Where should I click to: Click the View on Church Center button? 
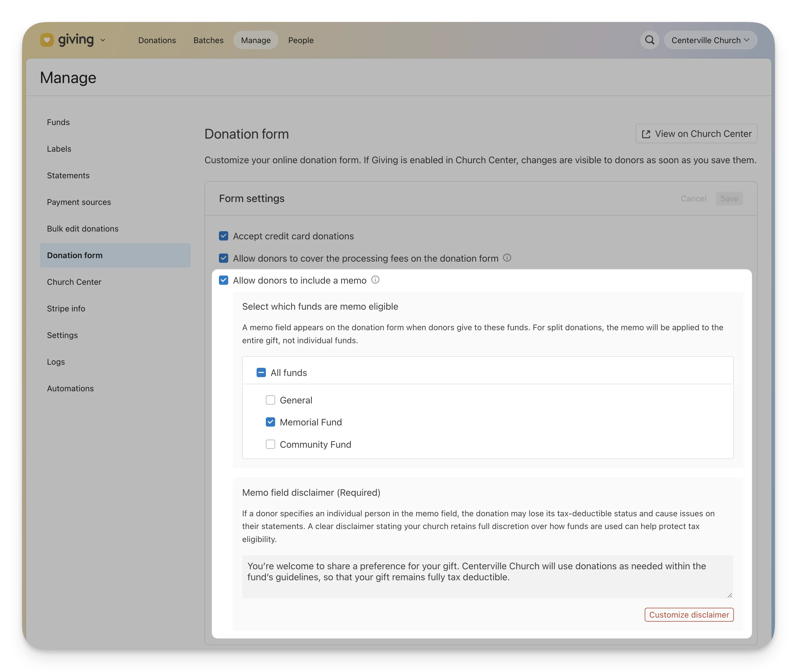tap(697, 133)
